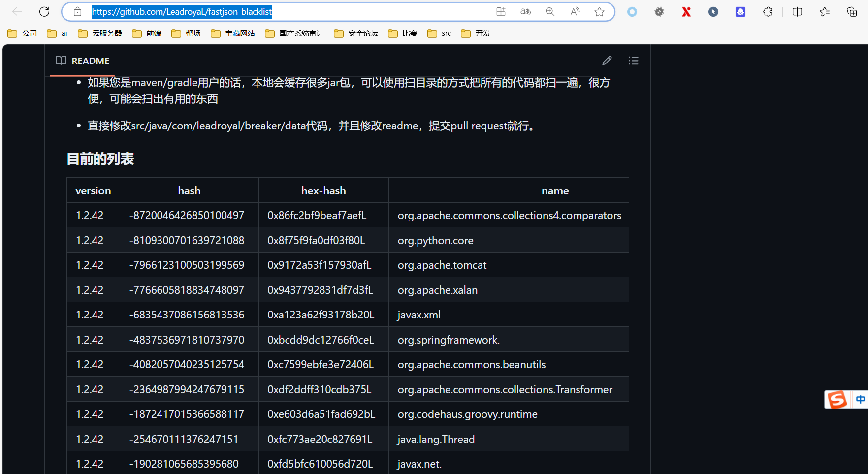Click the hash column header

click(x=190, y=190)
